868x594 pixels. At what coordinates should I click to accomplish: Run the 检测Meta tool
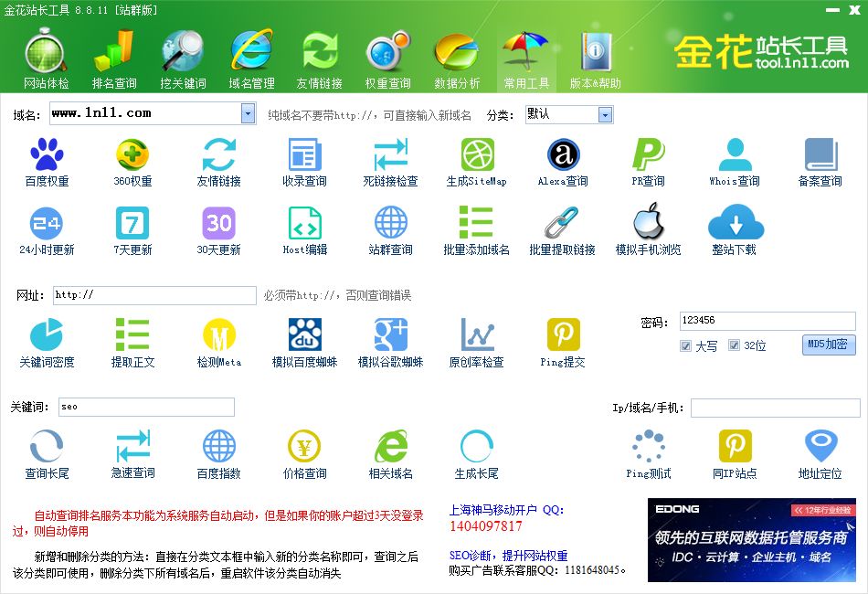pos(218,334)
